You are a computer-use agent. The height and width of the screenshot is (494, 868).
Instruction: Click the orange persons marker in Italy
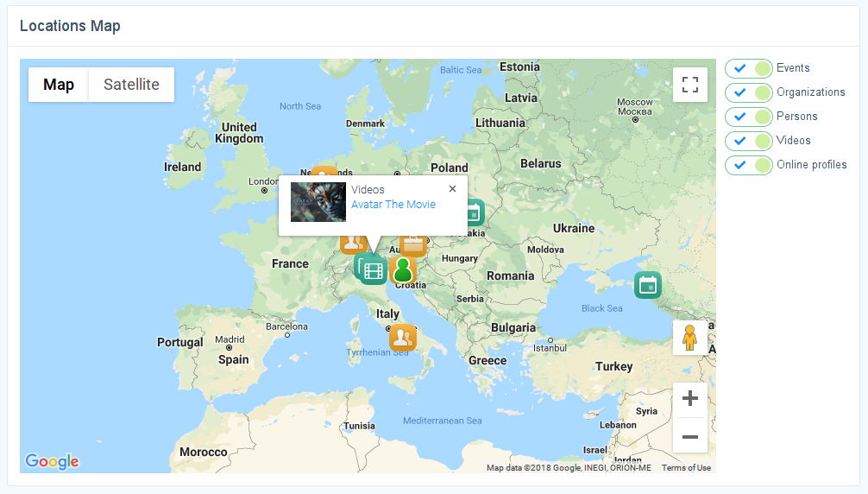(402, 337)
